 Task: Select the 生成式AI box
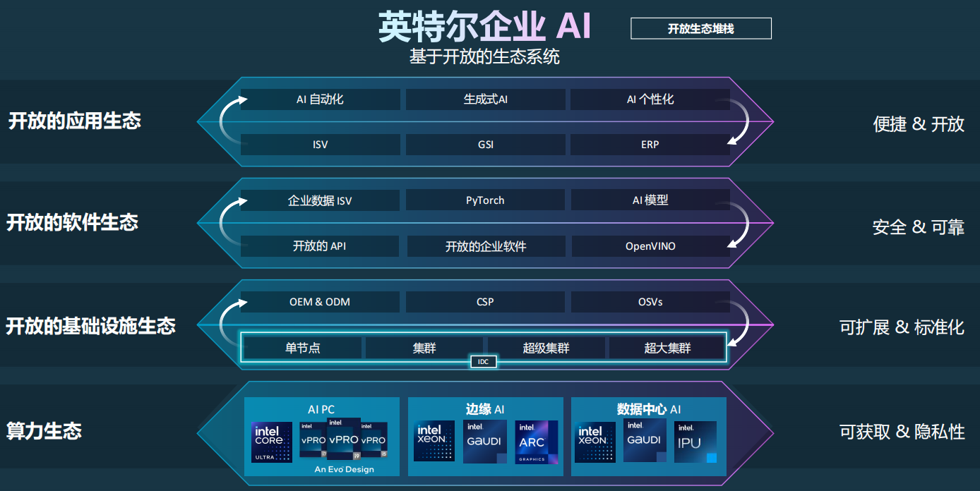pyautogui.click(x=486, y=99)
